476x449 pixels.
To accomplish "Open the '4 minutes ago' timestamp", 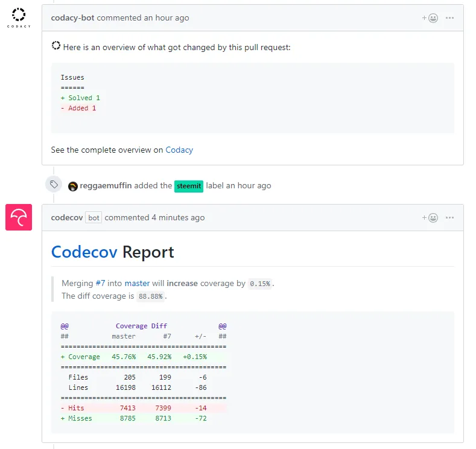I will [x=178, y=218].
